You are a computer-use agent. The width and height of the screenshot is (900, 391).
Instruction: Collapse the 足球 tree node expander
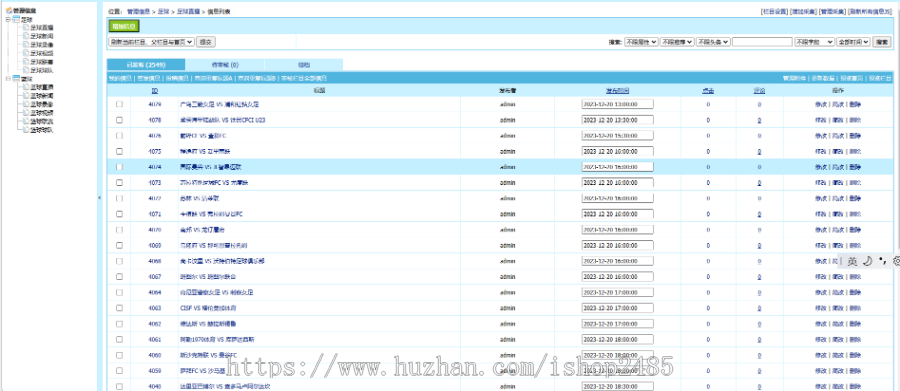point(7,19)
